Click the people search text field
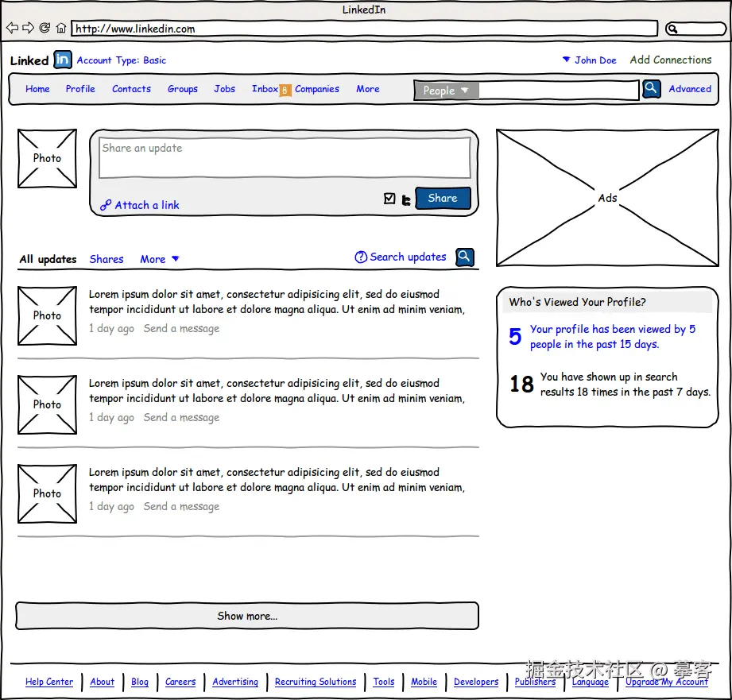Viewport: 732px width, 700px height. click(x=559, y=90)
